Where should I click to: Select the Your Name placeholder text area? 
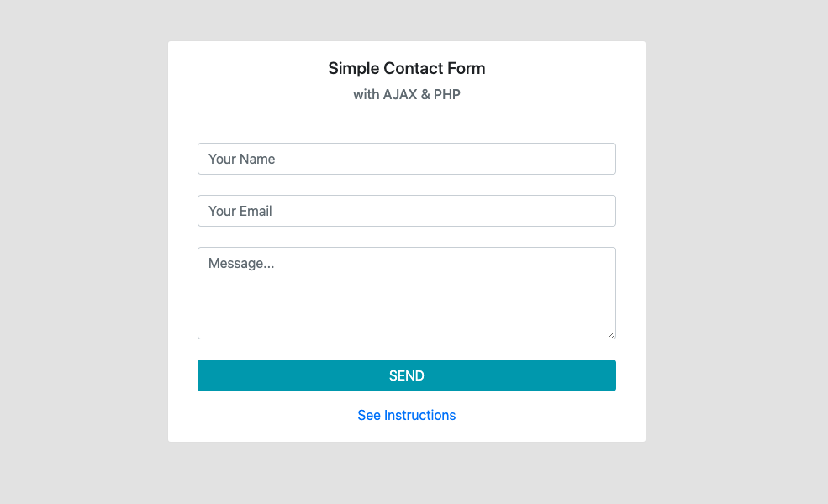click(241, 159)
